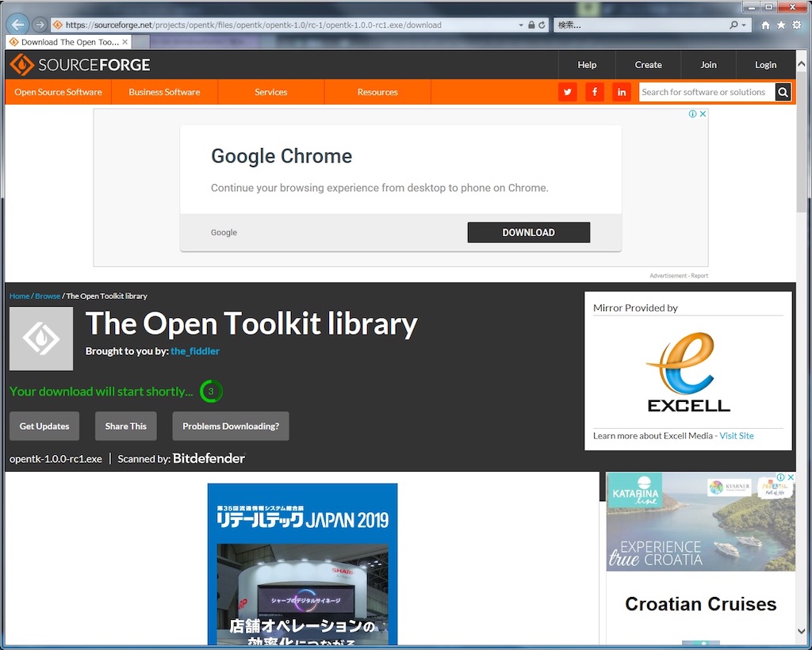This screenshot has width=812, height=650.
Task: Click the padlock security icon in address bar
Action: pyautogui.click(x=531, y=25)
